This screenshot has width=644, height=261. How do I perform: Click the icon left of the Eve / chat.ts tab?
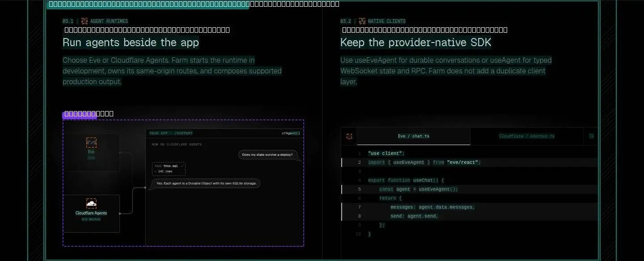[349, 136]
